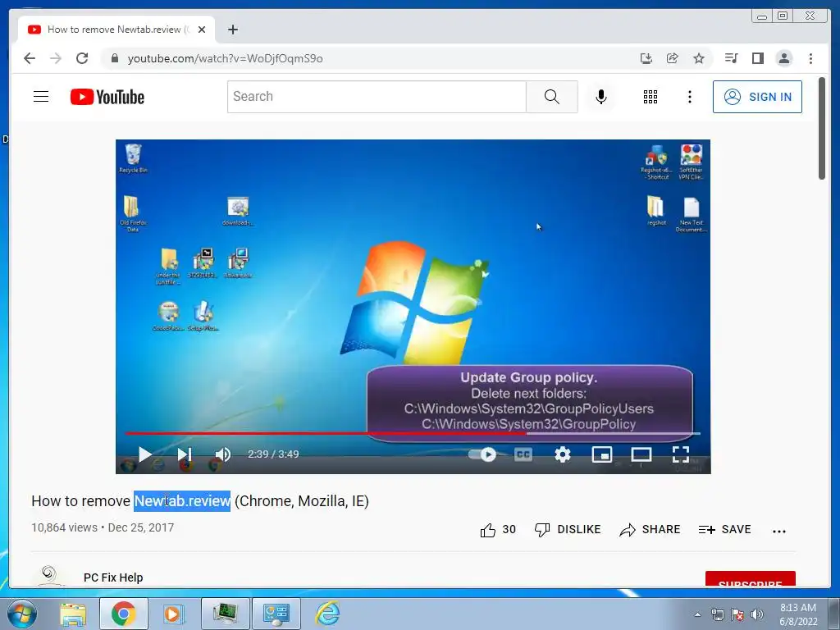
Task: Select the 'How to remove Newtab.review' tab
Action: (x=116, y=30)
